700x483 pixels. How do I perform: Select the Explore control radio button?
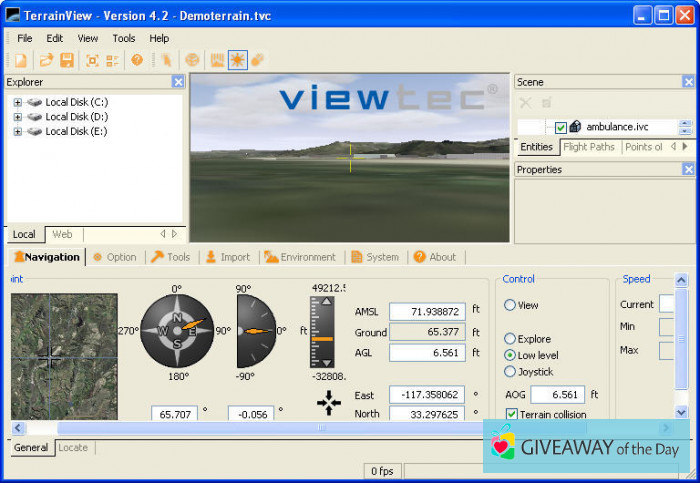pos(510,339)
